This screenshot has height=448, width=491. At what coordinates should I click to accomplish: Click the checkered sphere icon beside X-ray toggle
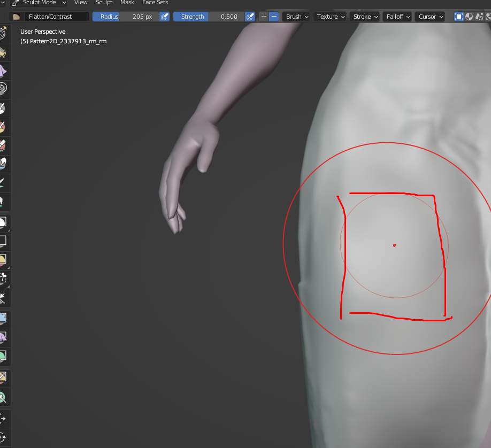coord(469,17)
